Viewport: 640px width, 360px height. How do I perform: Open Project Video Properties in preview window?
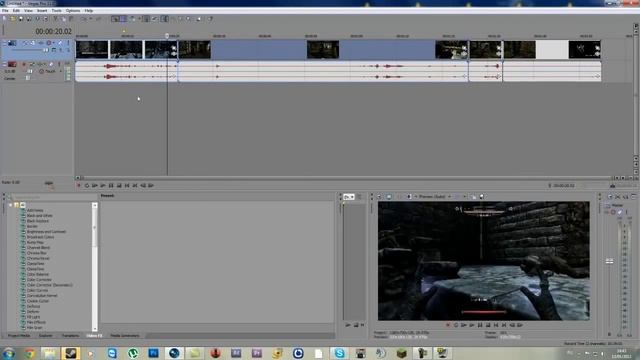point(379,197)
